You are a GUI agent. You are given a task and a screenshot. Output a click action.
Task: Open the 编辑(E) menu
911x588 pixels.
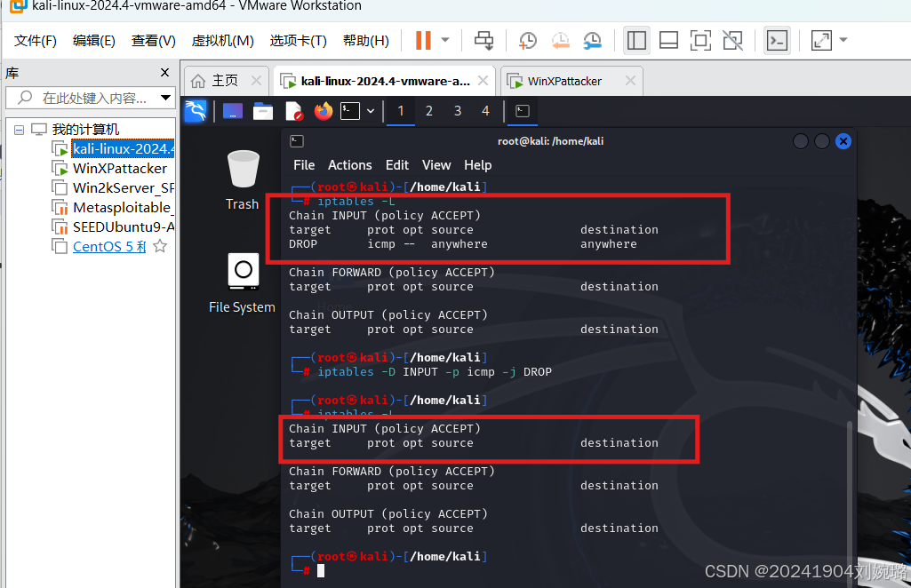[94, 41]
